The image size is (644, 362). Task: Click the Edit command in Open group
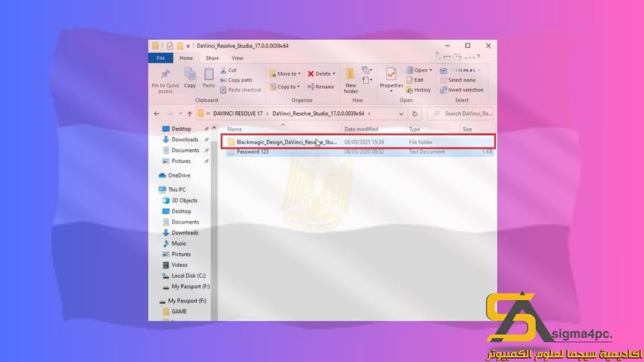[415, 80]
